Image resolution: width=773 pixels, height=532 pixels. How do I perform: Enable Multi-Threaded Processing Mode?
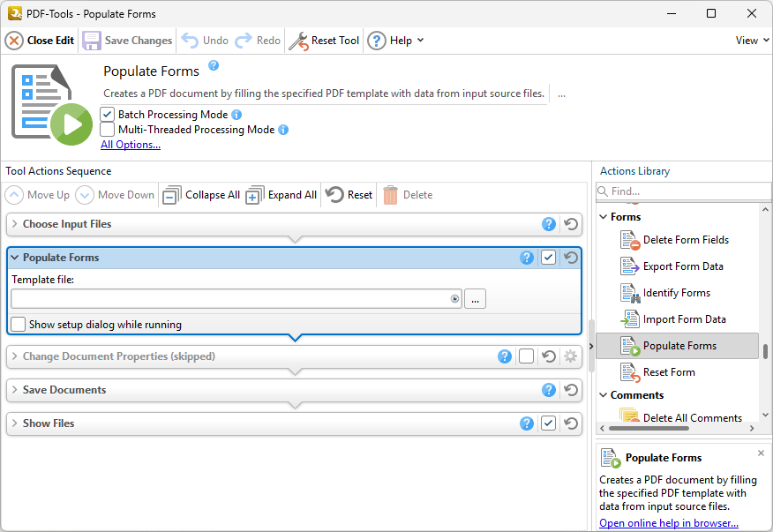point(107,129)
